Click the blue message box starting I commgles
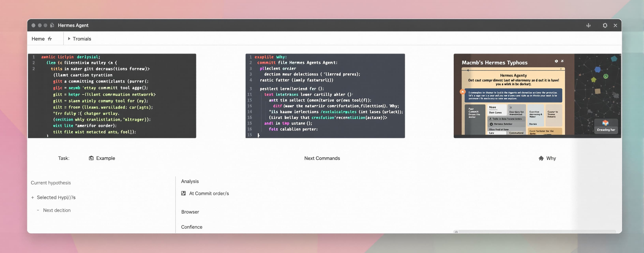This screenshot has width=644, height=253. (513, 95)
